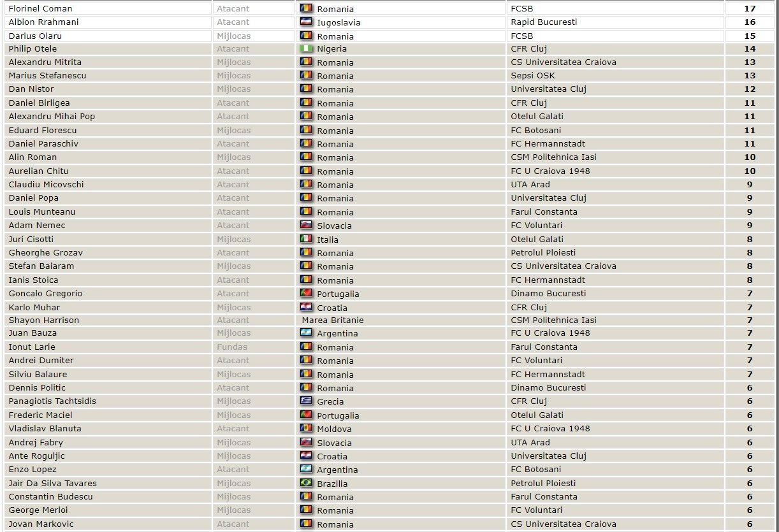
Task: Click Universitatea Cluj in Ante Roguljic row
Action: pyautogui.click(x=548, y=456)
